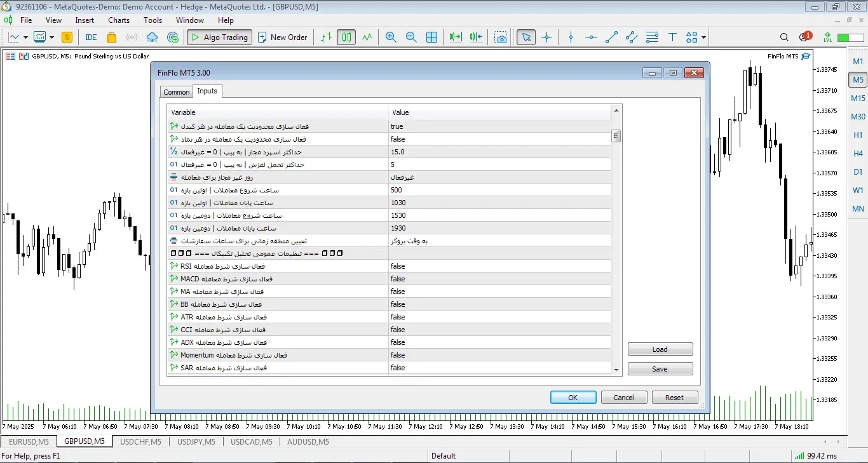Select the horizontal line drawing tool
The width and height of the screenshot is (868, 463).
point(591,37)
